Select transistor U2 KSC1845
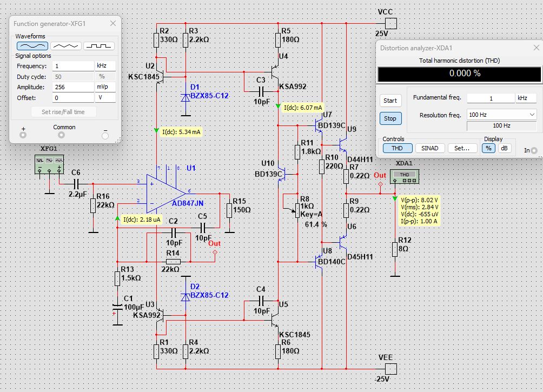Image resolution: width=543 pixels, height=392 pixels. pyautogui.click(x=160, y=77)
